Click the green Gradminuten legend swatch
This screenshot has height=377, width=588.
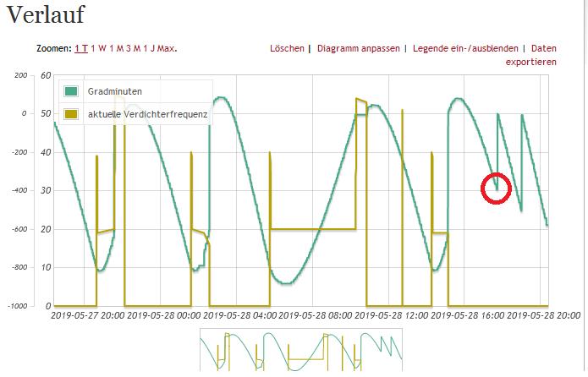71,91
